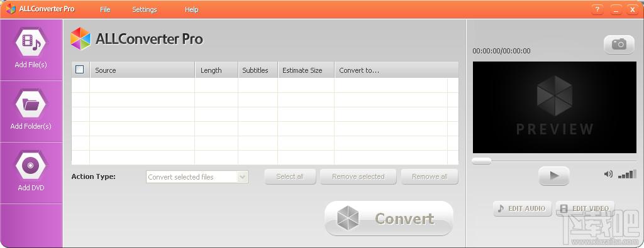
Task: Click the 00:00:00/00:00:00 time display
Action: point(501,51)
